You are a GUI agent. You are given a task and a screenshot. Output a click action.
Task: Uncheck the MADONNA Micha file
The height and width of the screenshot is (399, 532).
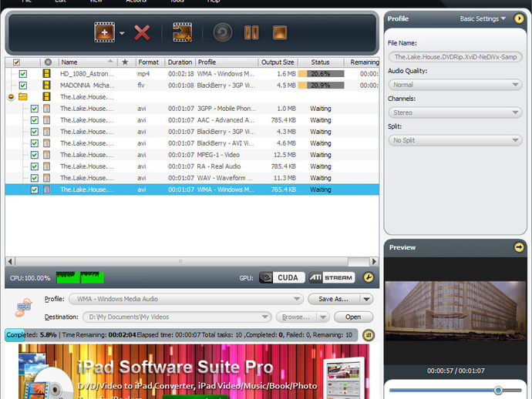(x=22, y=85)
